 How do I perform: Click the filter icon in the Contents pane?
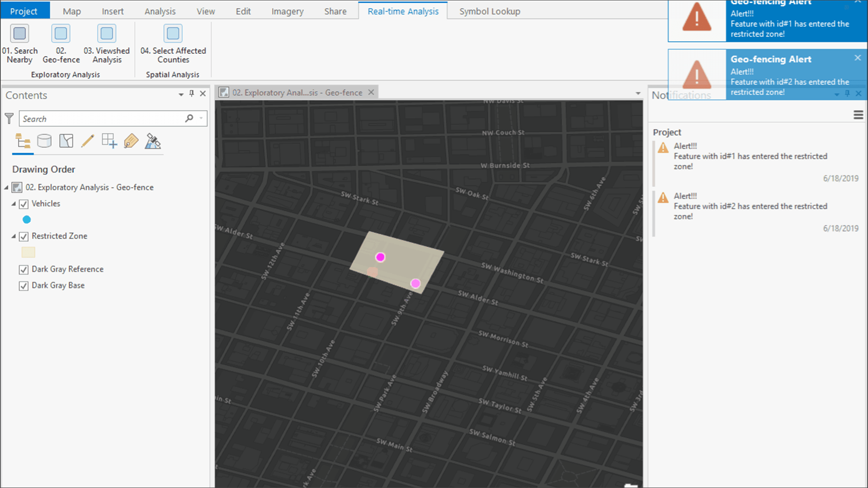click(9, 118)
